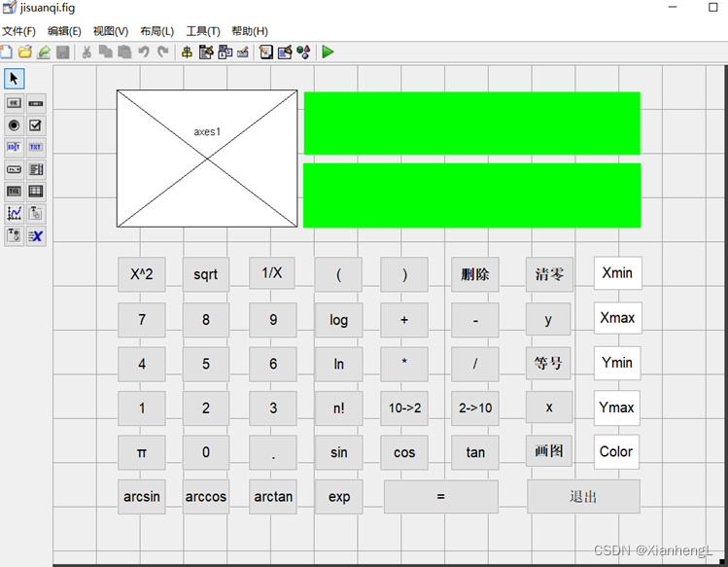Viewport: 728px width, 567px height.
Task: Choose the Pop-up Menu palette tool
Action: coord(14,169)
